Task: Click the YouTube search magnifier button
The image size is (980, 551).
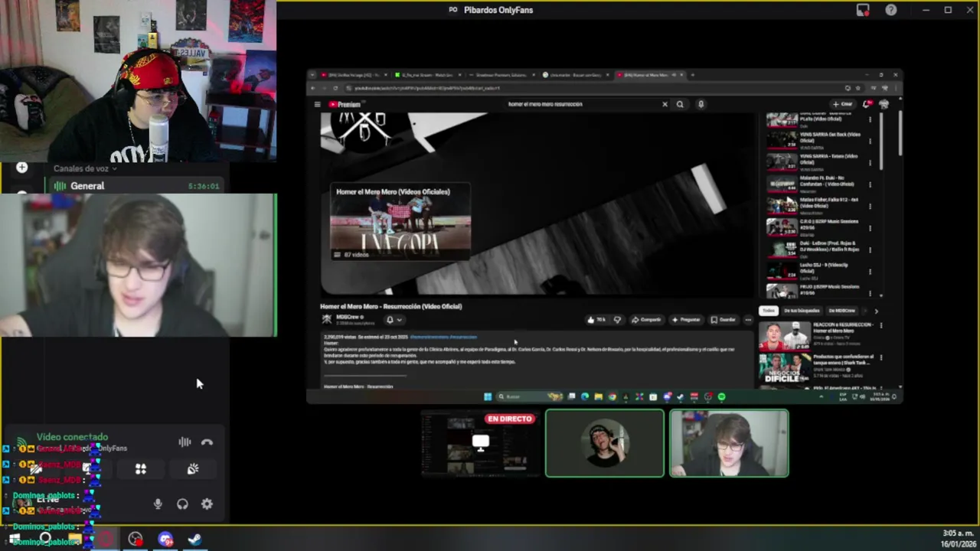Action: 680,104
